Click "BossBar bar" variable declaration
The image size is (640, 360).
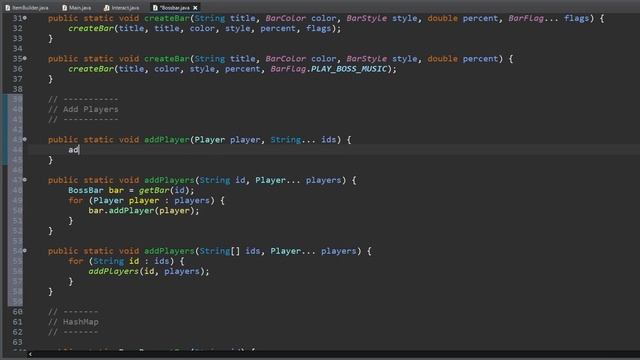[x=96, y=190]
